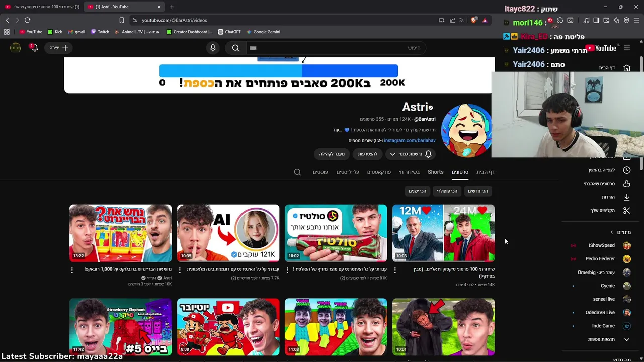Click the YouTube Create button
The width and height of the screenshot is (644, 362).
(59, 48)
